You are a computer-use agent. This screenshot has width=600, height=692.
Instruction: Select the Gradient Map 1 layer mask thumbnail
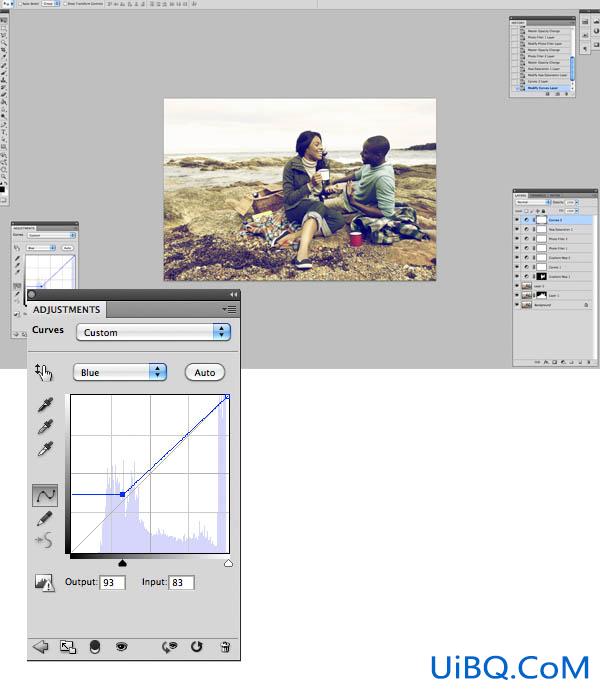point(541,276)
